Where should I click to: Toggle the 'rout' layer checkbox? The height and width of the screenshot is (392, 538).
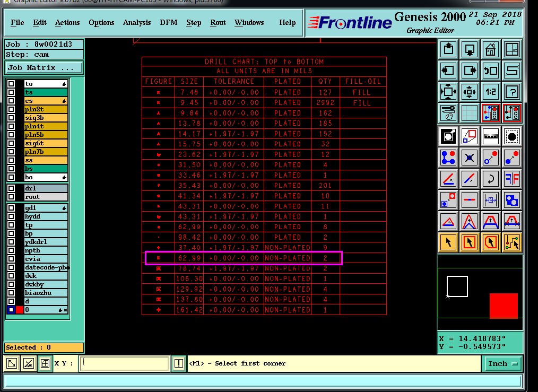[x=11, y=197]
